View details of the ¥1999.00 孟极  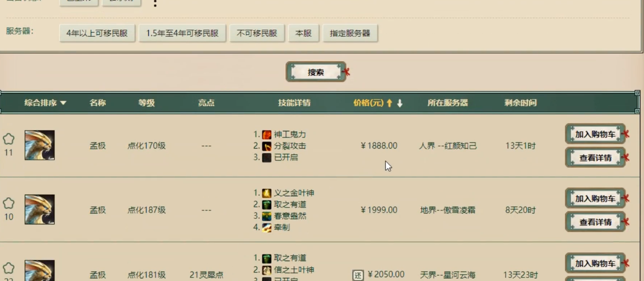[595, 222]
